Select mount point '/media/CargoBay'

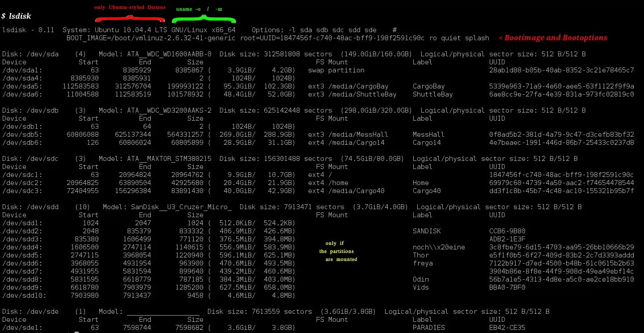pos(358,86)
